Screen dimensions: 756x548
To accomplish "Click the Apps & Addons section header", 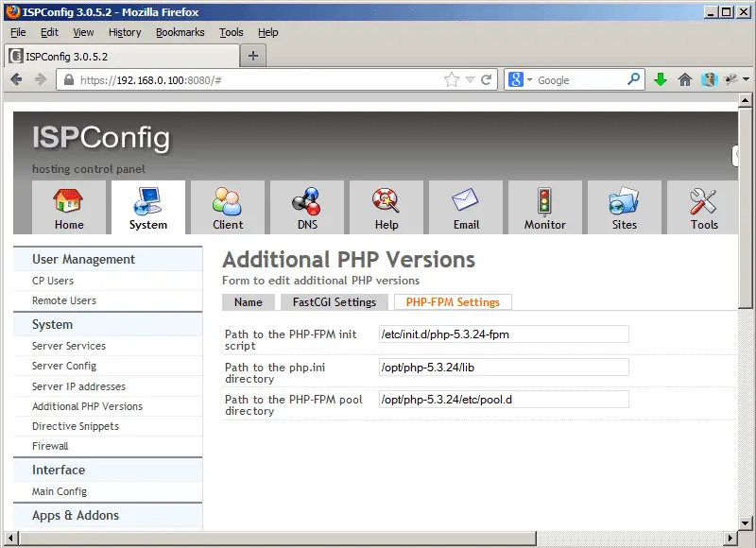I will coord(108,515).
